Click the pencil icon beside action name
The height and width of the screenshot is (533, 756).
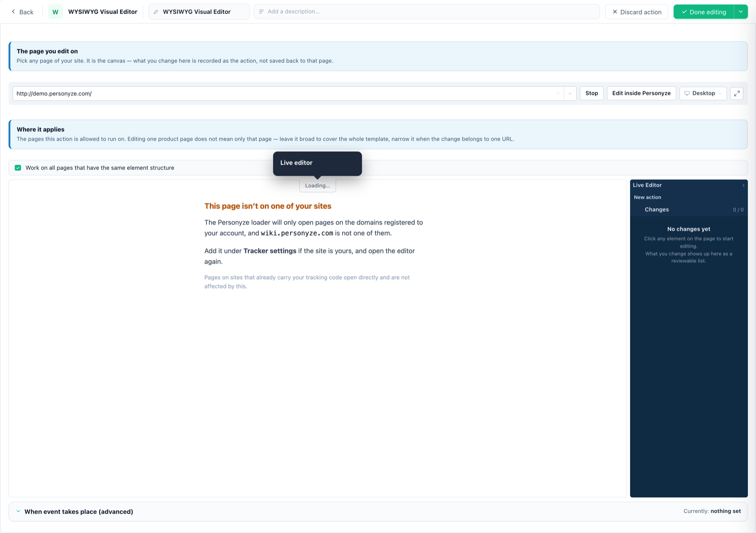coord(156,12)
